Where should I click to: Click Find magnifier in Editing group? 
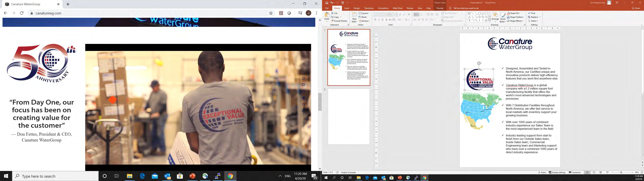(529, 13)
